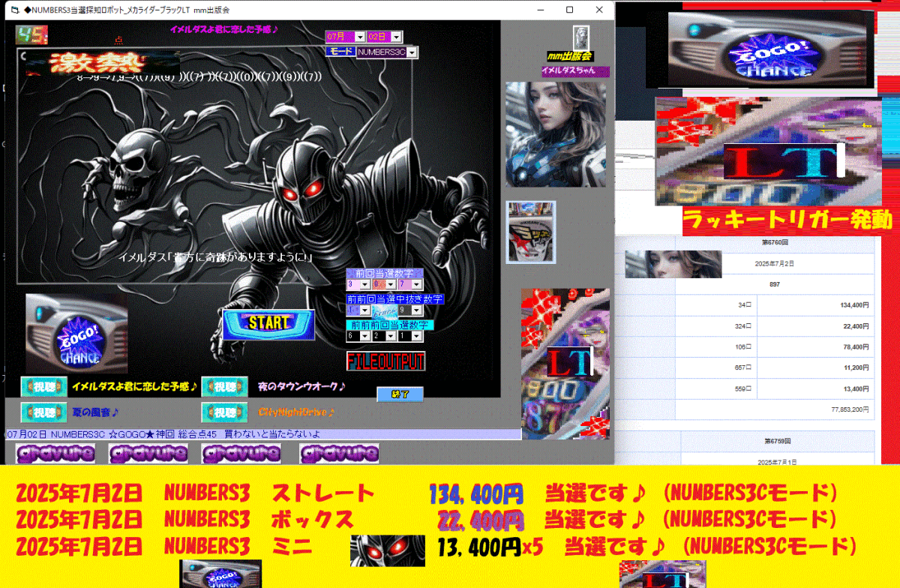The height and width of the screenshot is (588, 900).
Task: Click the top title イメルダスよ君に恋した予感♪
Action: 224,30
